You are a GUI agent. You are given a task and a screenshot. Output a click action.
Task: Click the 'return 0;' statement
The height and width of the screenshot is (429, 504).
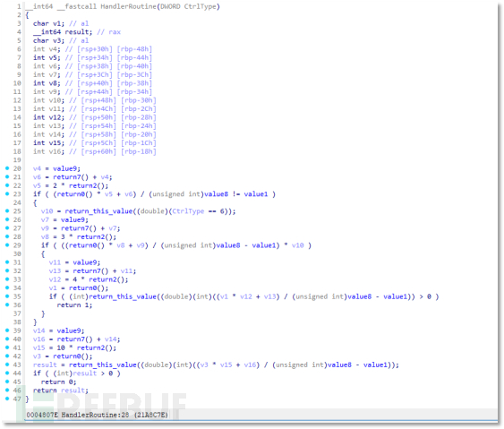tap(58, 382)
